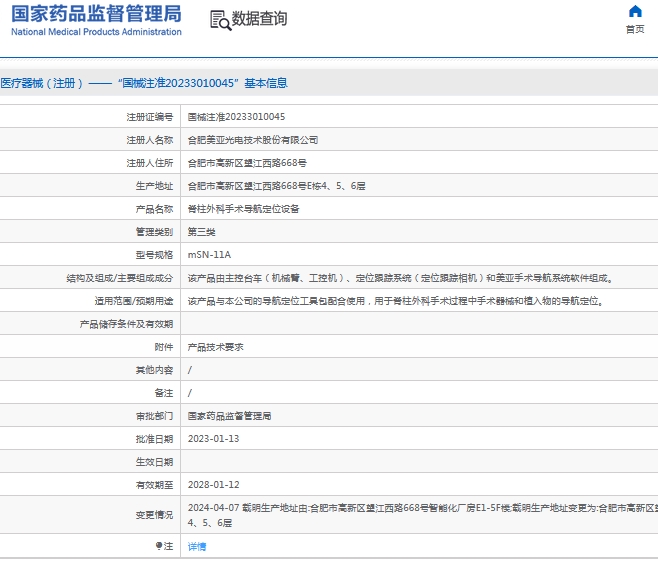
Task: Click change record 2024-04-07 text
Action: pyautogui.click(x=423, y=515)
